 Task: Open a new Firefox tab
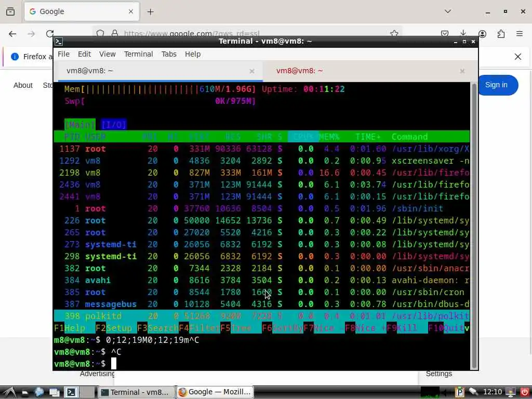click(150, 12)
